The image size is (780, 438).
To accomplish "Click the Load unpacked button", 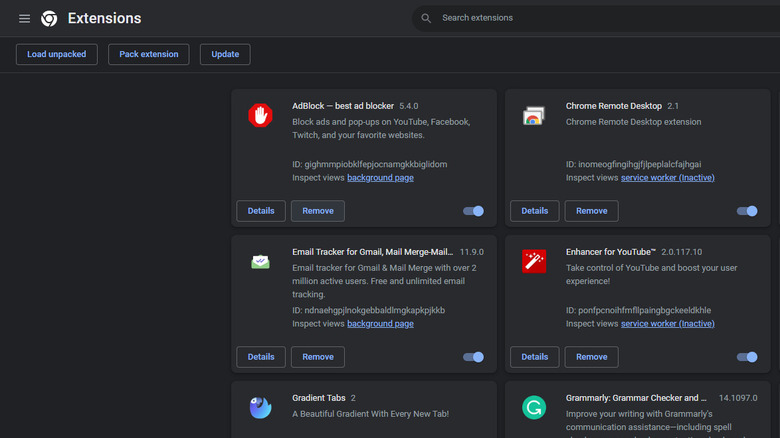I will pos(57,54).
